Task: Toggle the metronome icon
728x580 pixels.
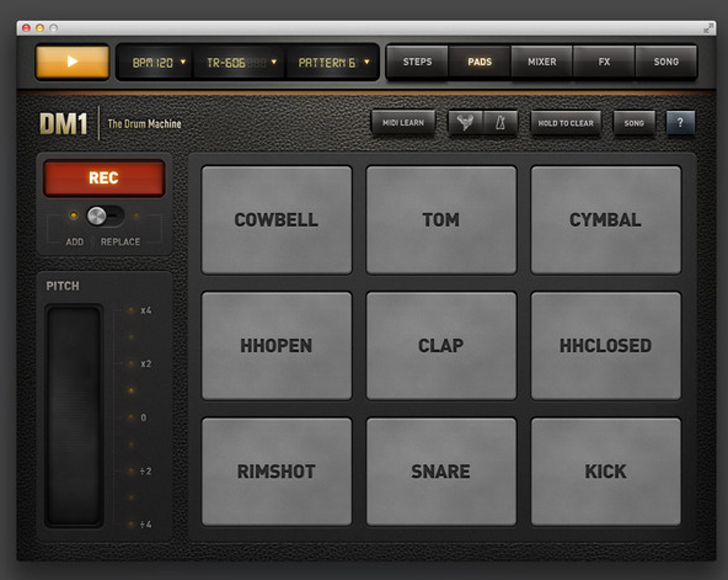Action: point(500,123)
